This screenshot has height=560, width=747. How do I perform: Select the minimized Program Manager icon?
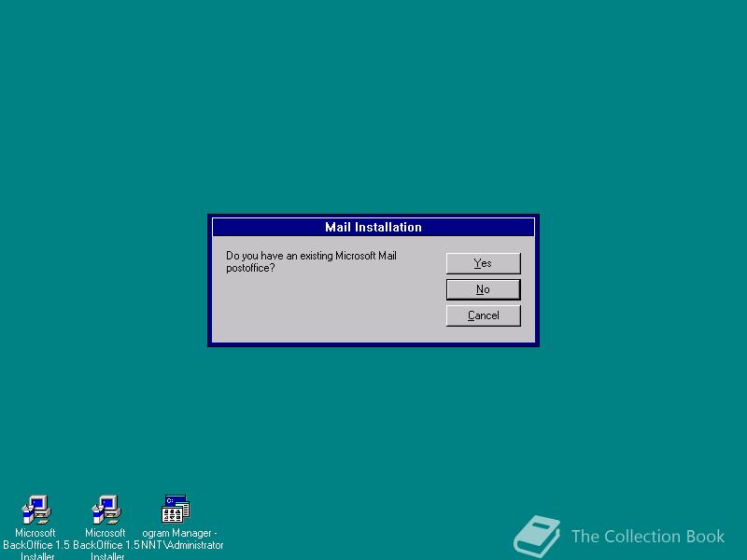tap(176, 509)
